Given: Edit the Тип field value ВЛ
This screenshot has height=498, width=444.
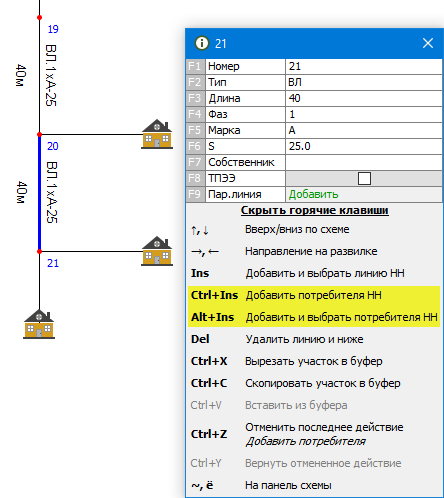Looking at the screenshot, I should pyautogui.click(x=364, y=82).
